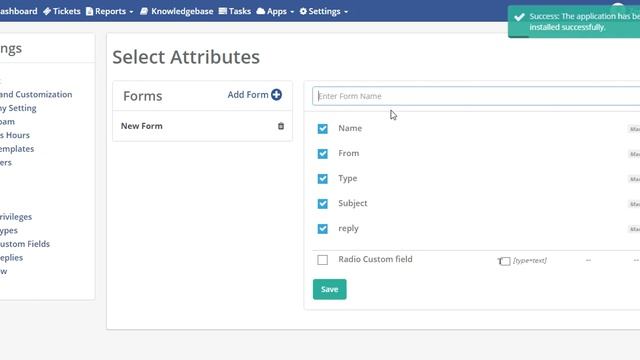Image resolution: width=640 pixels, height=360 pixels.
Task: Open the Tickets menu item
Action: [x=62, y=11]
